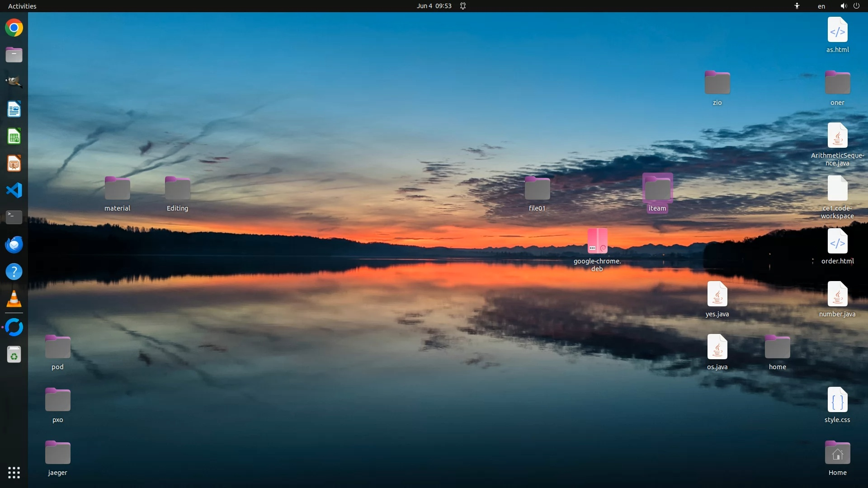Open the en keyboard layout dropdown
The height and width of the screenshot is (488, 868).
pyautogui.click(x=821, y=6)
